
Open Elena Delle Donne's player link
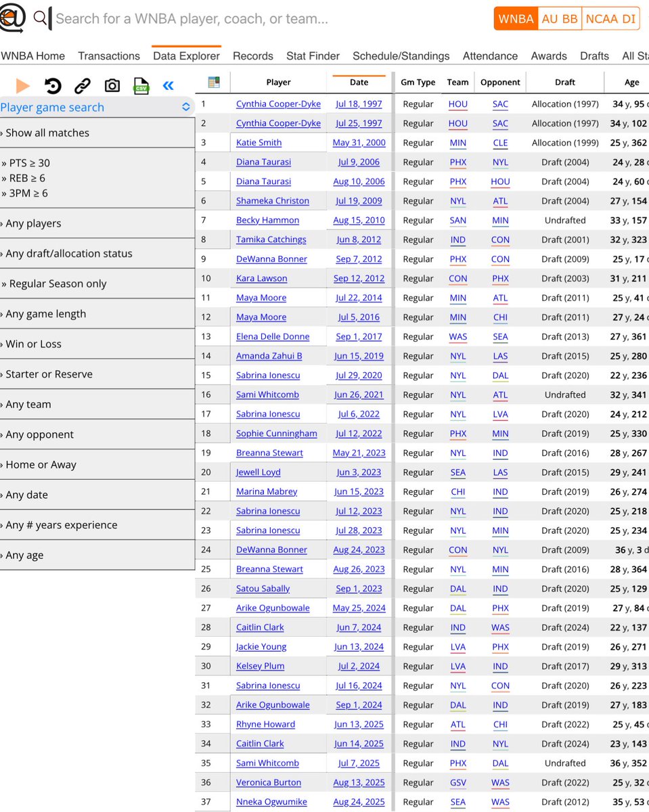(x=273, y=337)
